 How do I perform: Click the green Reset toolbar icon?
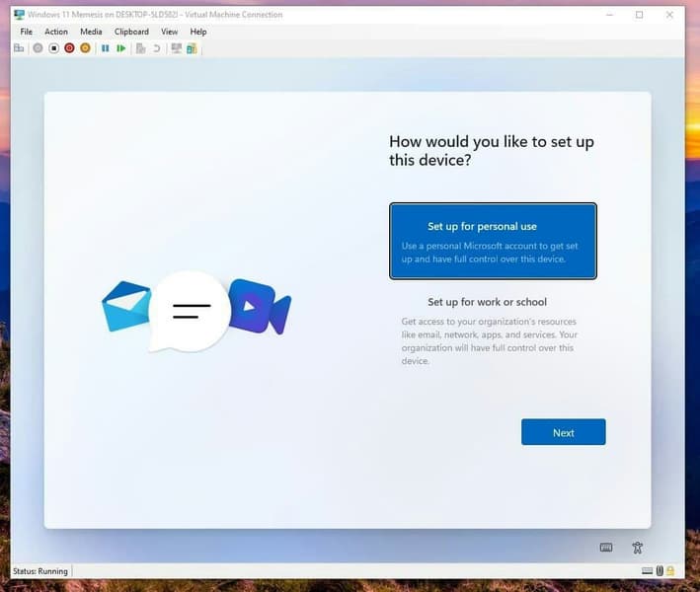[x=121, y=48]
